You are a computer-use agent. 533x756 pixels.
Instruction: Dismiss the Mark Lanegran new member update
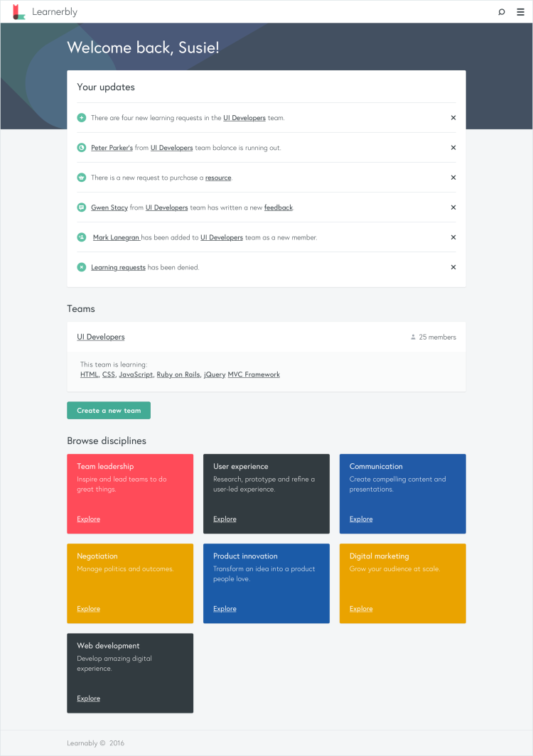pyautogui.click(x=453, y=237)
